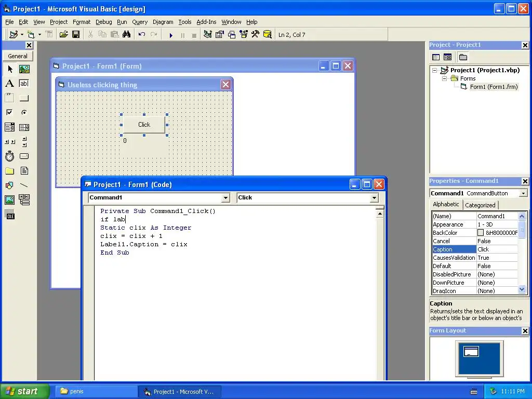Select Form1 (Form1.frm) in project tree
The image size is (532, 399).
tap(494, 87)
